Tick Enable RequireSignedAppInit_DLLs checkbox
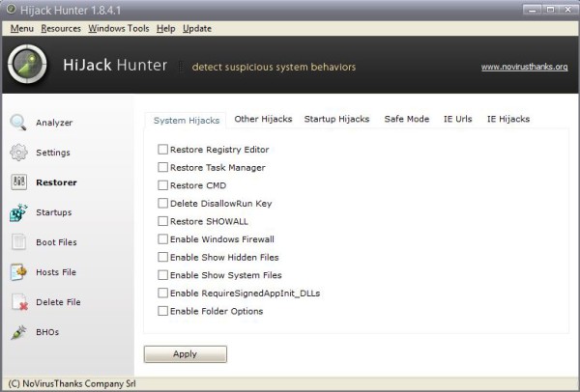The width and height of the screenshot is (580, 392). (x=162, y=293)
